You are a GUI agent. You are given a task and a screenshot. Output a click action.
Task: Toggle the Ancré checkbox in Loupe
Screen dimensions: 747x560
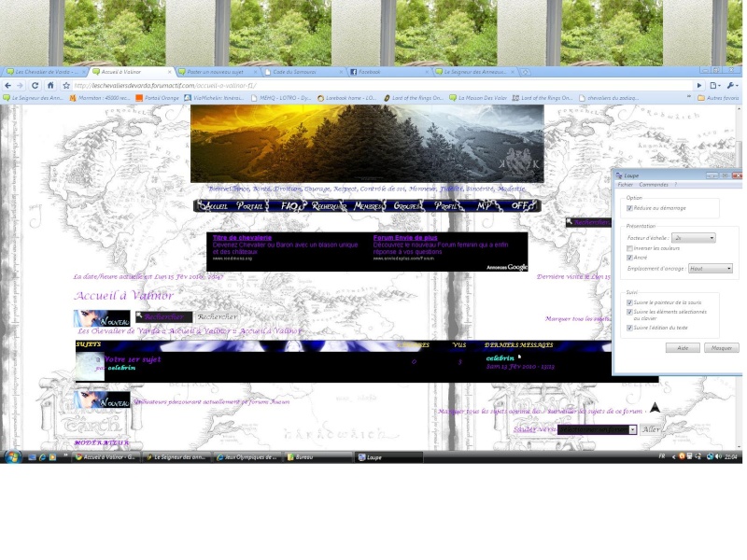pyautogui.click(x=629, y=258)
